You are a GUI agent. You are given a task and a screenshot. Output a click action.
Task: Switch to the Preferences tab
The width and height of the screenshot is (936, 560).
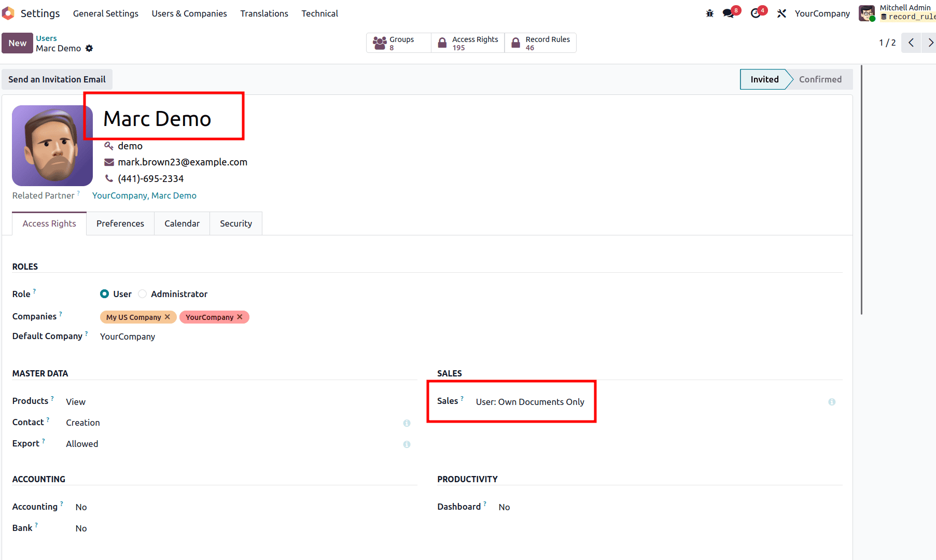tap(120, 223)
